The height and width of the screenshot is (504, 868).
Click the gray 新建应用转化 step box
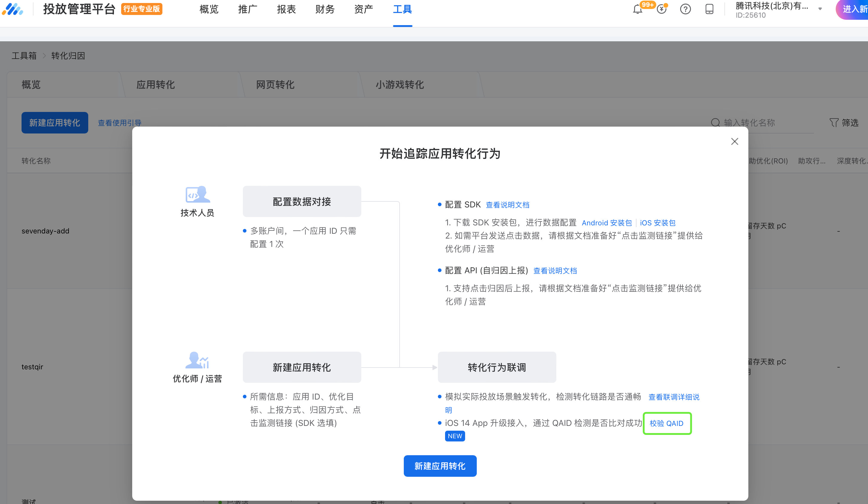302,368
